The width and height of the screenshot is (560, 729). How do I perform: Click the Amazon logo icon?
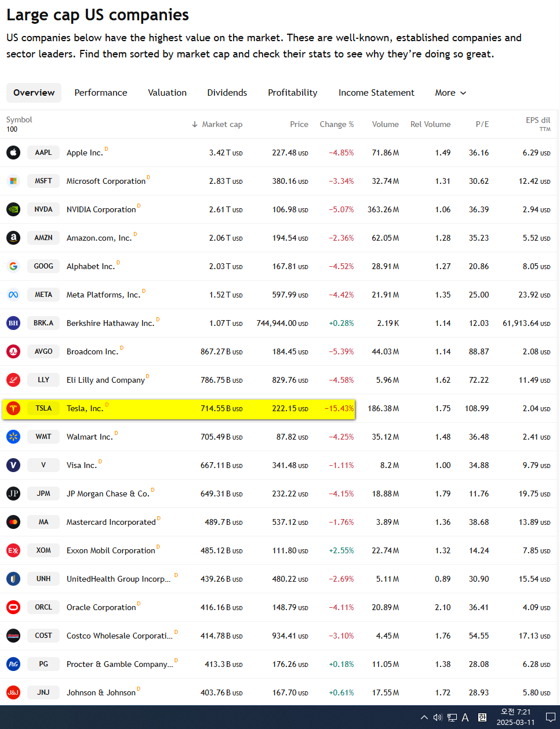tap(13, 238)
